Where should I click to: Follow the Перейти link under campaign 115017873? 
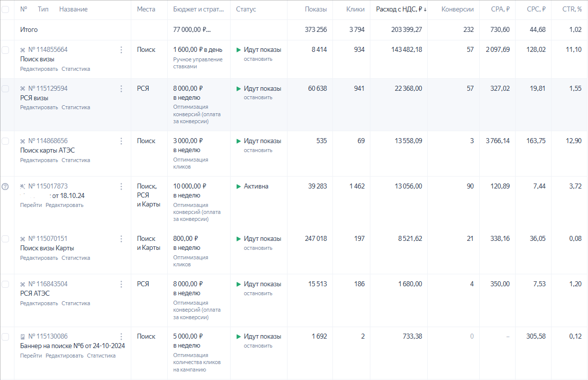31,205
